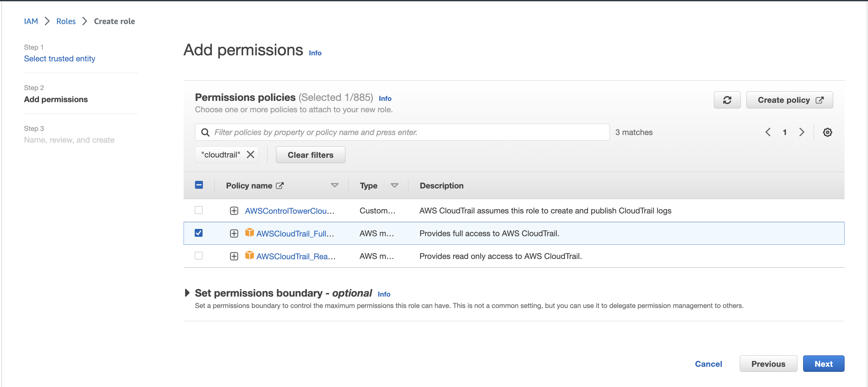Check the AWSCloudTrail_Rea read only policy
Screen dimensions: 868x387
point(199,256)
